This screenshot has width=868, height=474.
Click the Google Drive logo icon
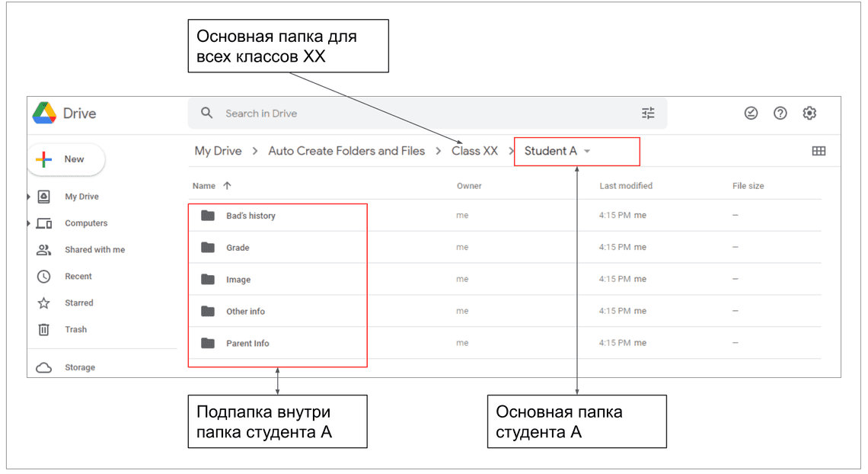pos(45,114)
